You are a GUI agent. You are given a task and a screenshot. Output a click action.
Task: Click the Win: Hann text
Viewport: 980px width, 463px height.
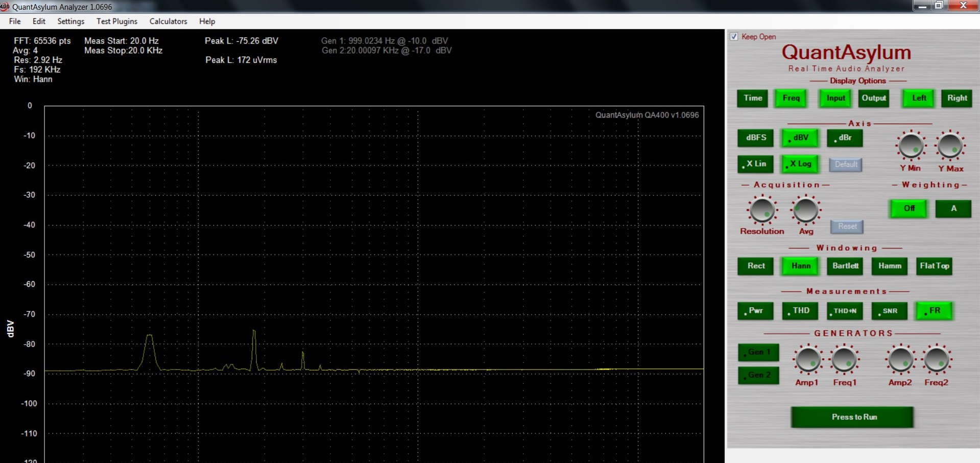pyautogui.click(x=33, y=79)
